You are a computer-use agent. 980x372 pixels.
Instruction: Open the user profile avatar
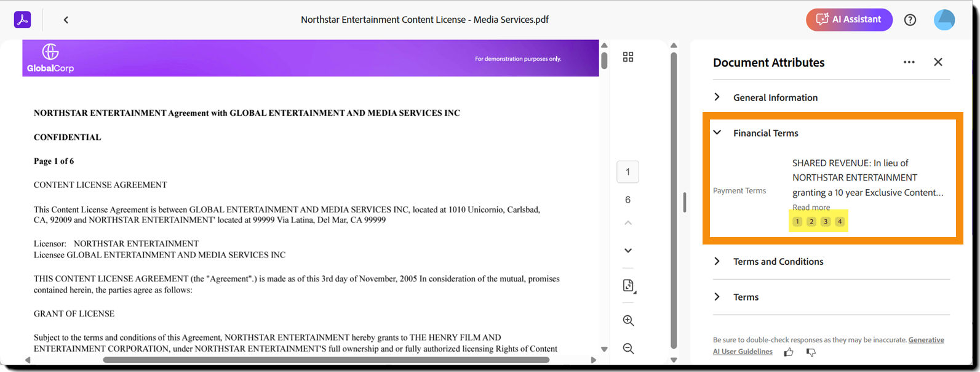[944, 20]
